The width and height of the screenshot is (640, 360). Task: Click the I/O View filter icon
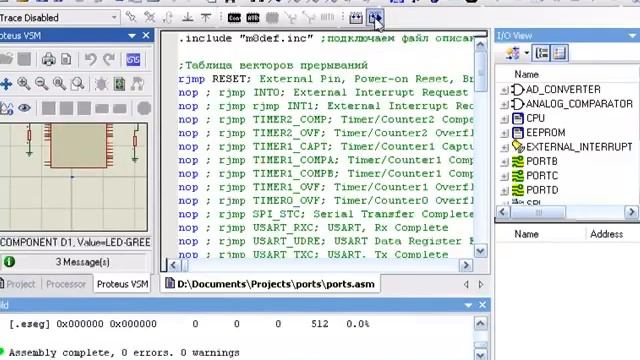tap(513, 53)
